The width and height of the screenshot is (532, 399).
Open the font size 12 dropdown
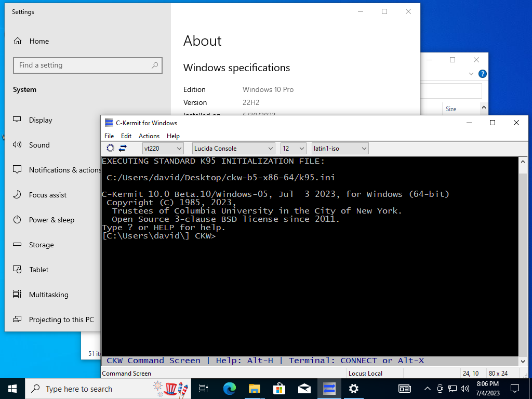point(294,148)
